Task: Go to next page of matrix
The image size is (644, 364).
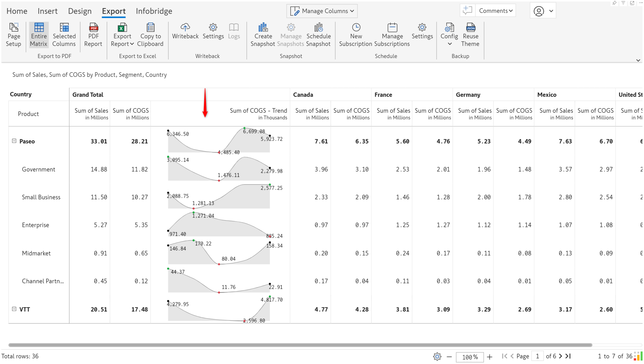Action: coord(560,356)
